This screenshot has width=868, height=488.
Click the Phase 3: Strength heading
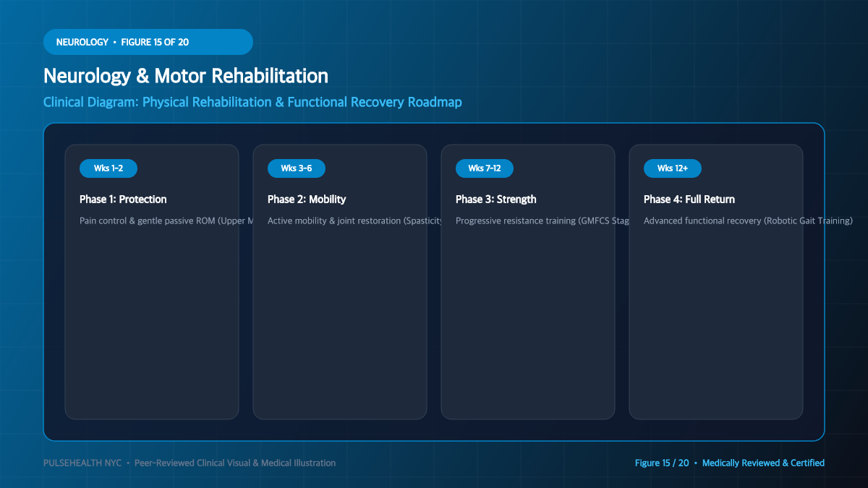(x=496, y=200)
